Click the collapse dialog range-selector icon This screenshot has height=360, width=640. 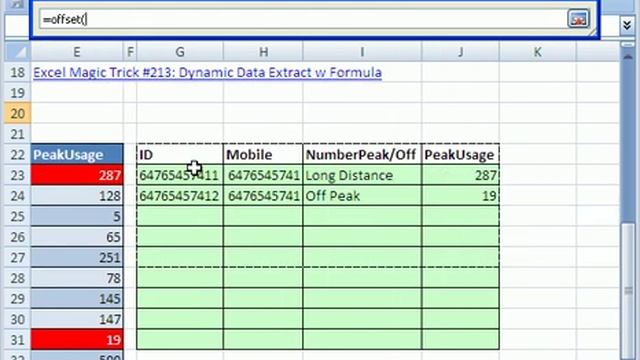coord(578,19)
